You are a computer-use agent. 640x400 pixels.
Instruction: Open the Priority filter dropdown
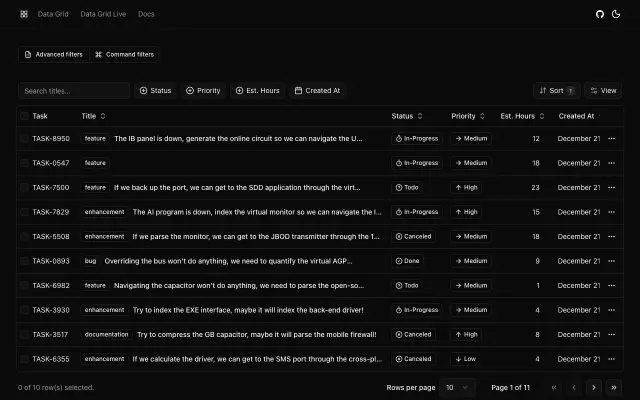(x=203, y=91)
